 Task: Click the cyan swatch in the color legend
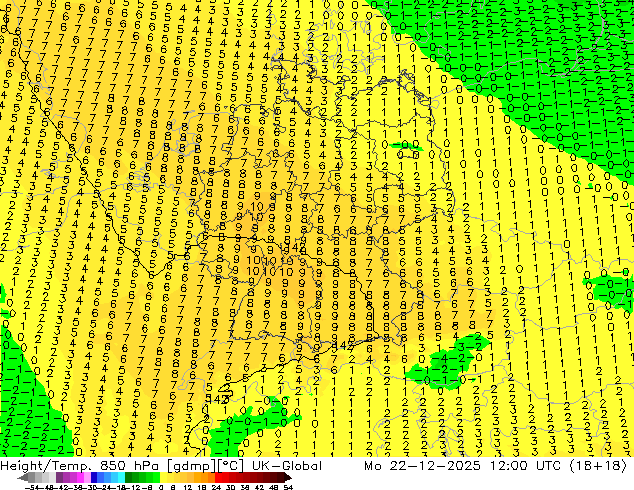coord(121,477)
